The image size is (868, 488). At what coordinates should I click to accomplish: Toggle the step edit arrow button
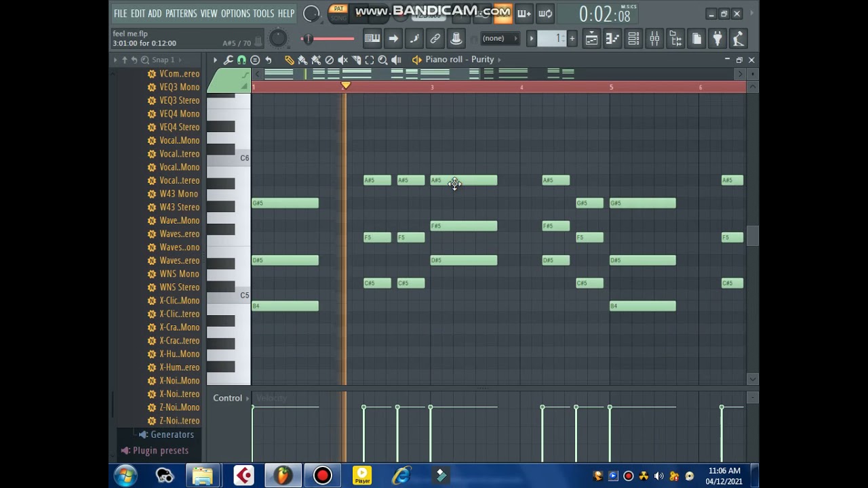[x=393, y=39]
